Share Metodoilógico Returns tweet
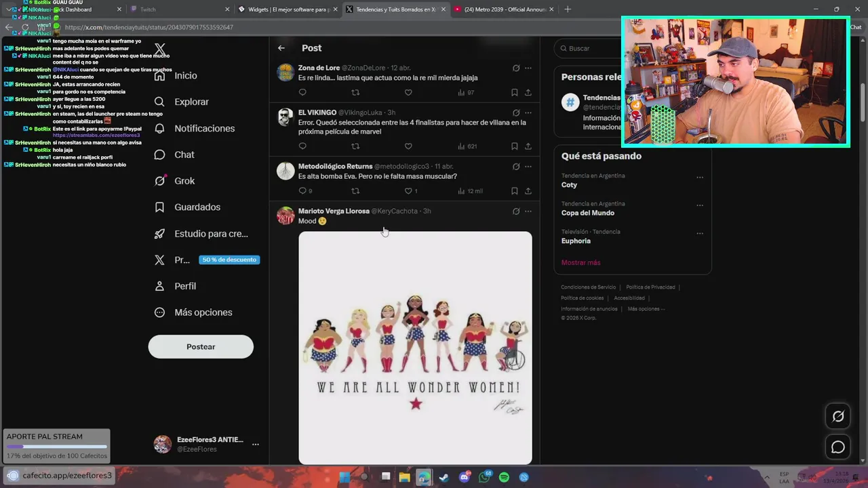This screenshot has height=488, width=868. tap(528, 190)
